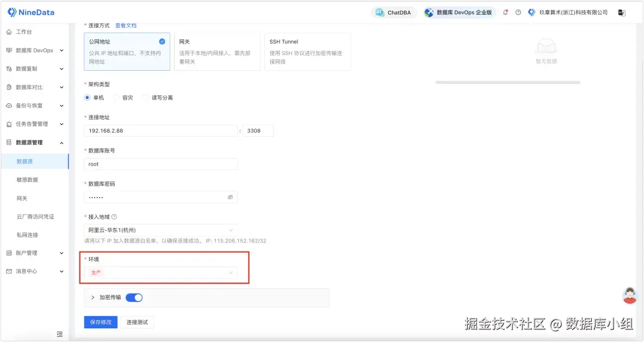Click the notification bell in the top bar
The image size is (644, 342).
pyautogui.click(x=505, y=11)
